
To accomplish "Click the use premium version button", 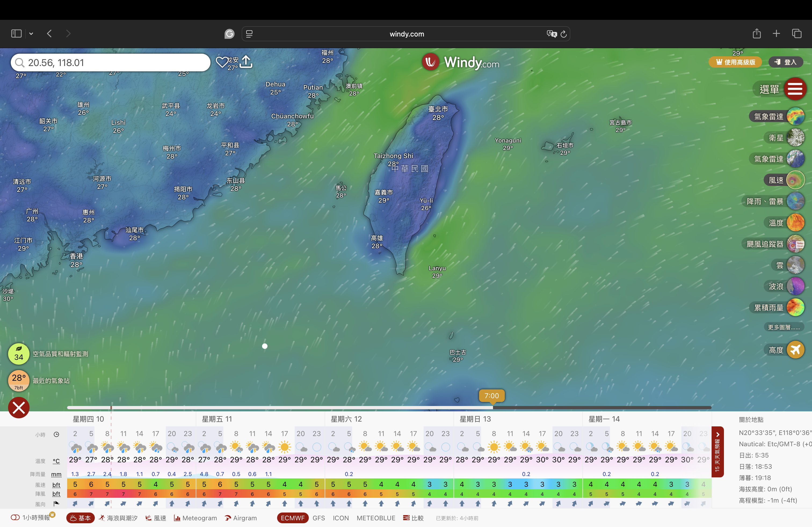I will [x=735, y=62].
